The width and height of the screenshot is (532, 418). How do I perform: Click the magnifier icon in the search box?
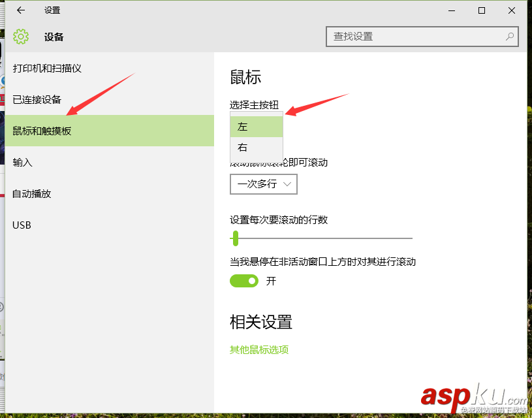tap(509, 37)
